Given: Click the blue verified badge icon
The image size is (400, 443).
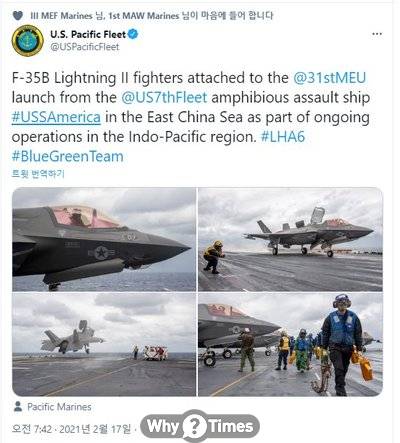Looking at the screenshot, I should (x=133, y=34).
